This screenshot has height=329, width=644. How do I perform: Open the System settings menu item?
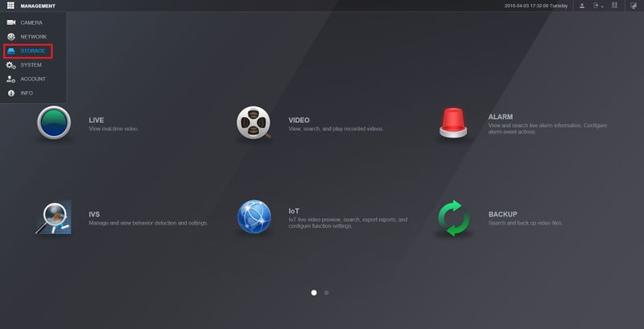tap(33, 65)
